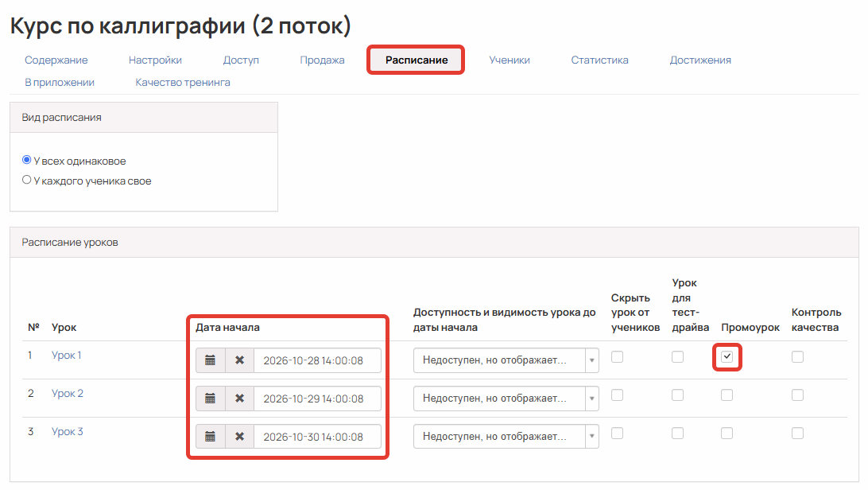
Task: Clear the start date of Урок 1
Action: tap(240, 360)
